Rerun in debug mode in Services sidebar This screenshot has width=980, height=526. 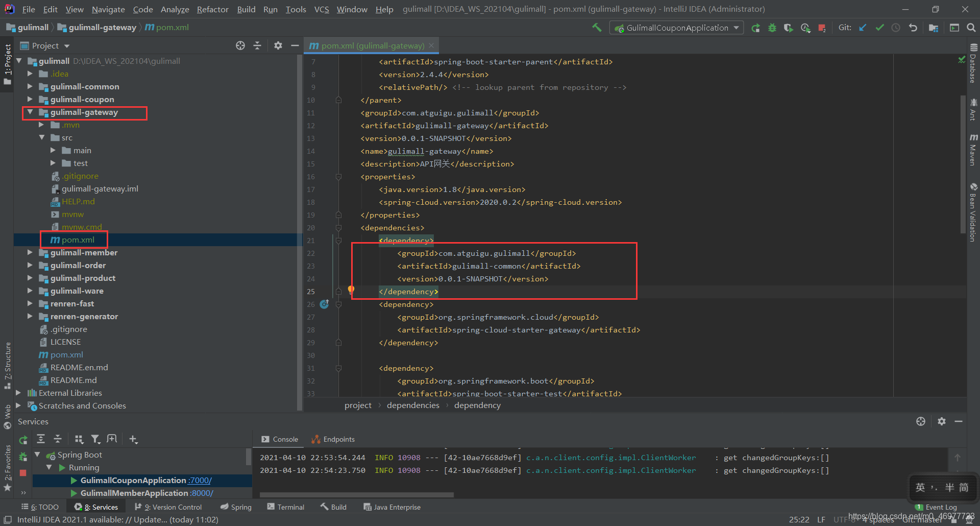coord(23,456)
